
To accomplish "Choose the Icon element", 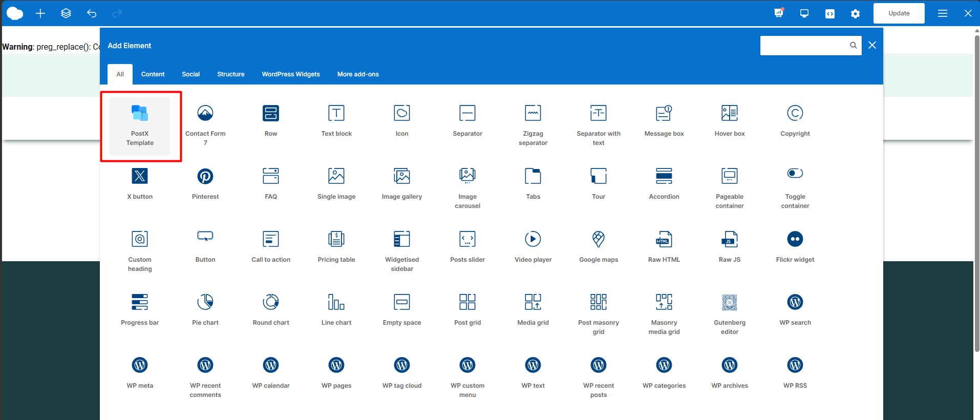I will click(402, 121).
